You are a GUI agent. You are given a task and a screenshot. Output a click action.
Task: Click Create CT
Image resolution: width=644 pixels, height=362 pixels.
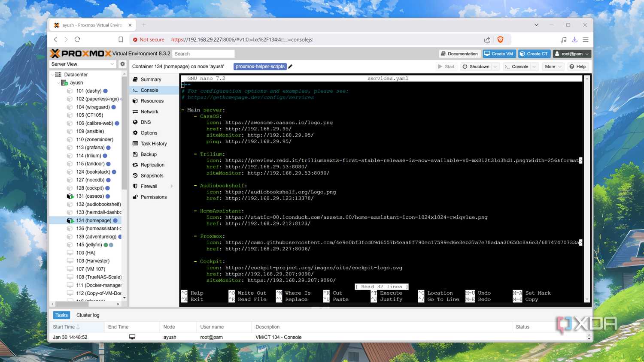[534, 54]
